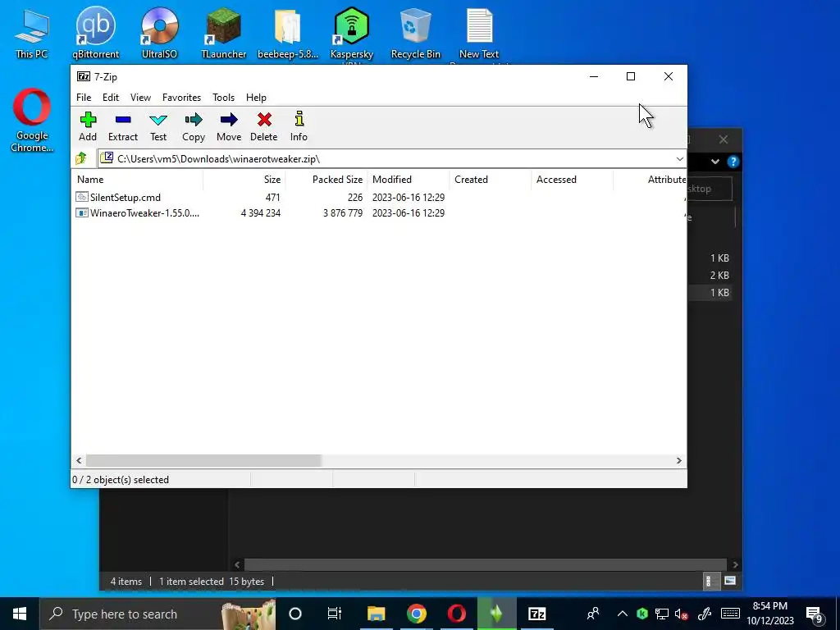
Task: Open Kaspersky VPN desktop shortcut
Action: click(x=351, y=33)
